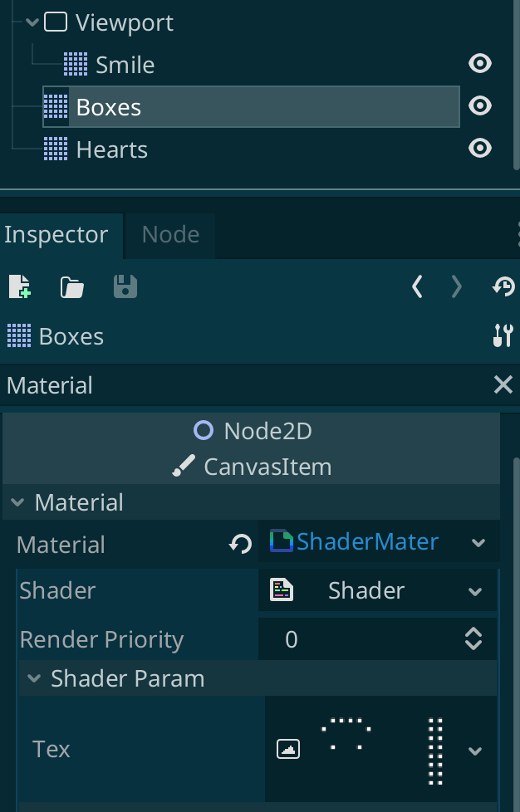Select the Inspector tab

pos(55,235)
